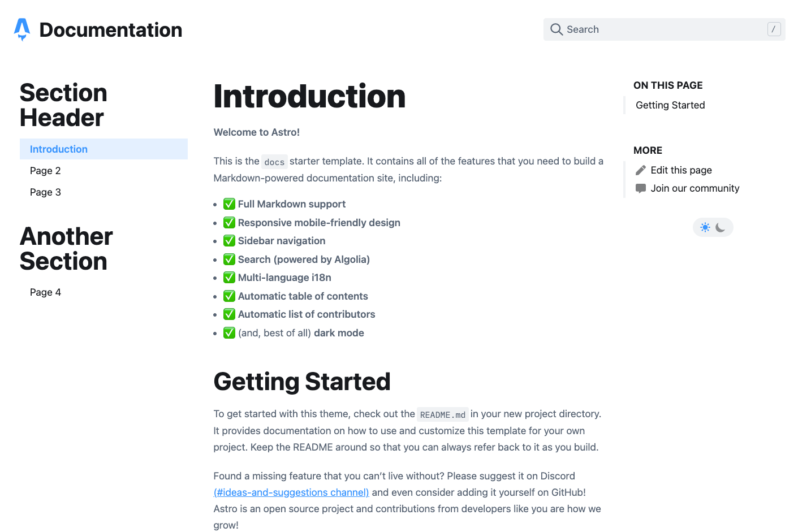This screenshot has width=798, height=532.
Task: Click the Edit this page link
Action: [x=681, y=170]
